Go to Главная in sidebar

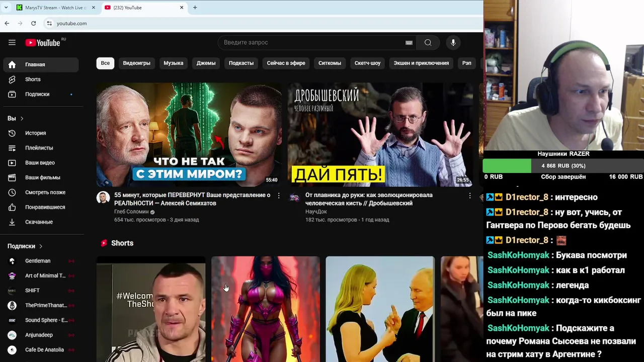coord(41,64)
